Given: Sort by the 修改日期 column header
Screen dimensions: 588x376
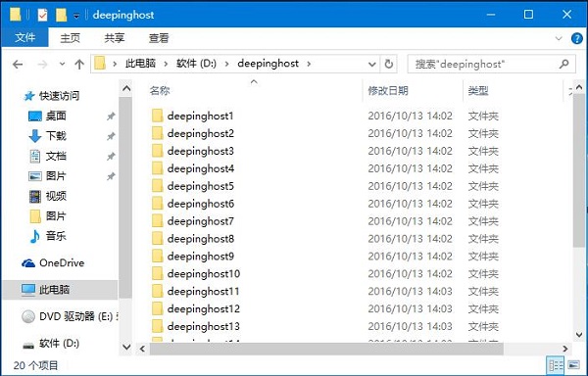Looking at the screenshot, I should 388,91.
